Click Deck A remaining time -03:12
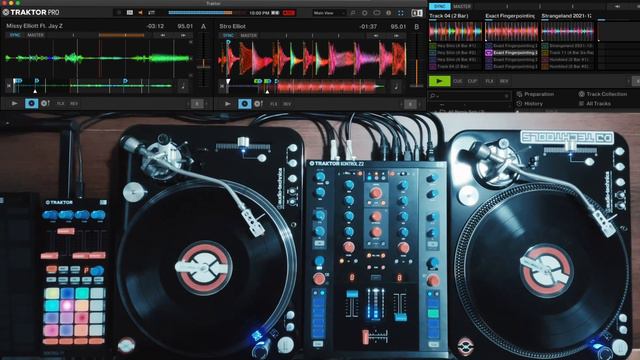This screenshot has width=640, height=360. [x=155, y=26]
